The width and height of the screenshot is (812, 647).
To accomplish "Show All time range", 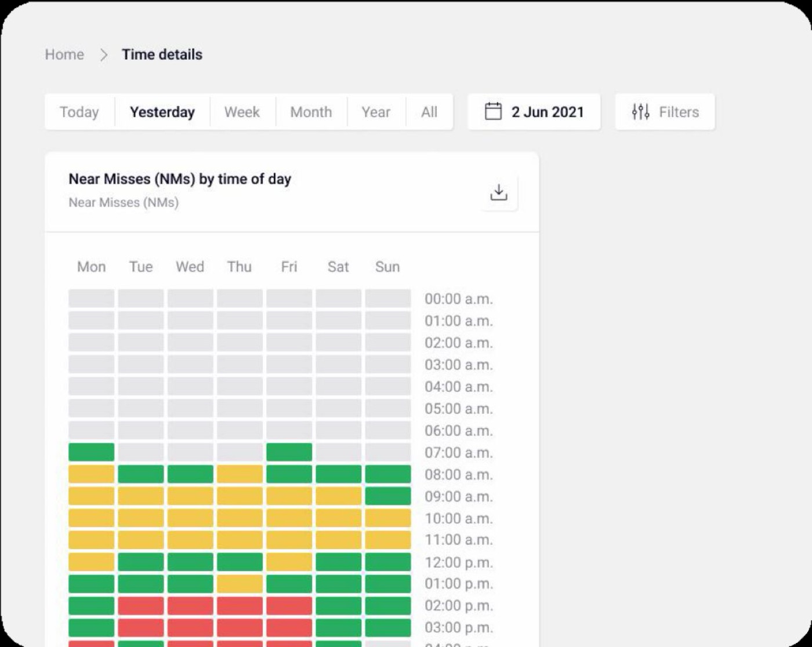I will 429,112.
